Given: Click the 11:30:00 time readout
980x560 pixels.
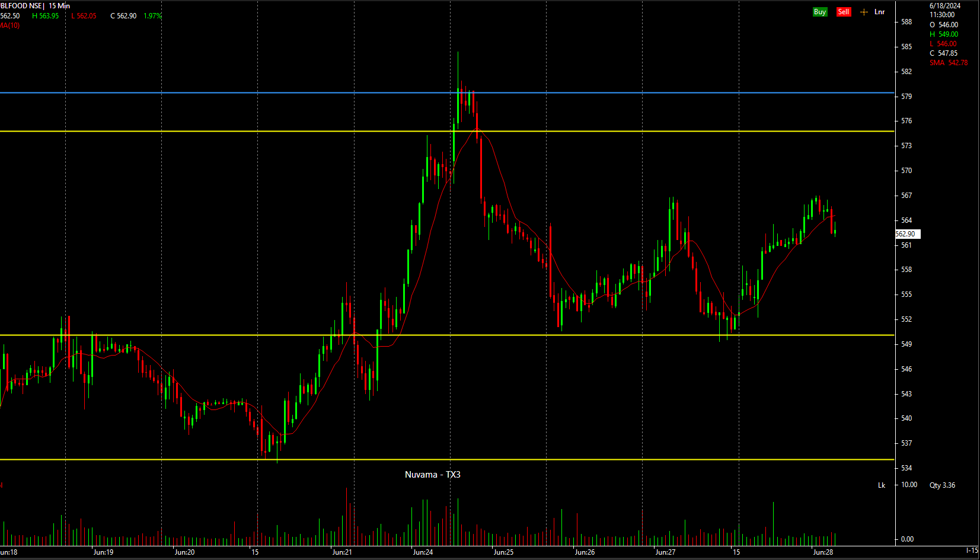Looking at the screenshot, I should point(942,15).
